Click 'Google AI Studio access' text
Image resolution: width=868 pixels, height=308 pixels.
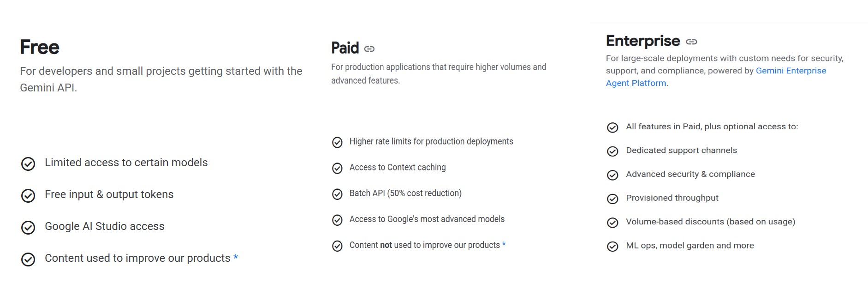point(104,226)
